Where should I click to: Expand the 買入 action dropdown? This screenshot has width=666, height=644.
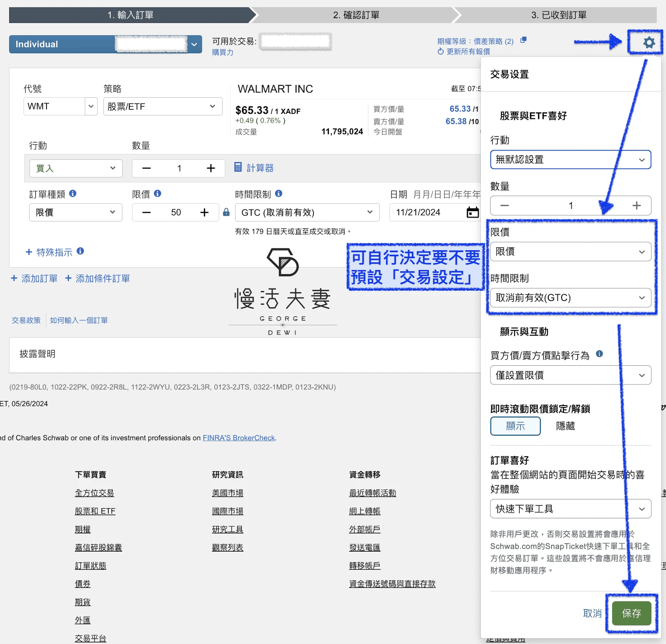pyautogui.click(x=76, y=168)
